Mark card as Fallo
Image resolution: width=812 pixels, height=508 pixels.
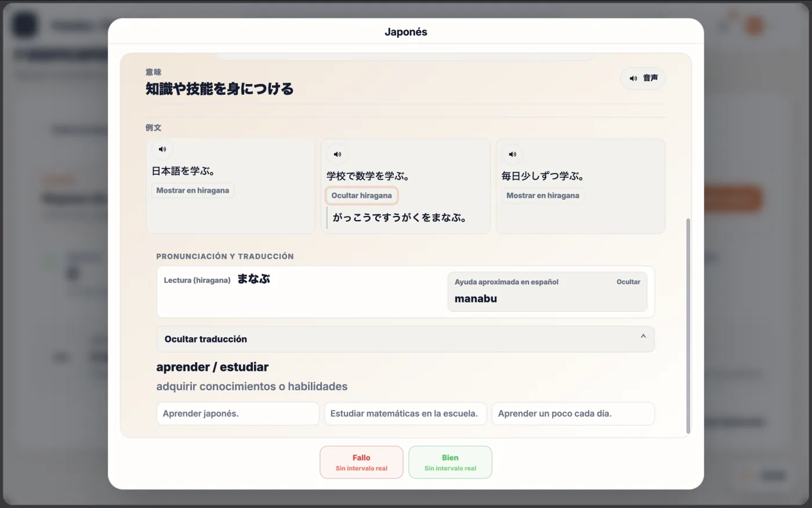pyautogui.click(x=361, y=462)
